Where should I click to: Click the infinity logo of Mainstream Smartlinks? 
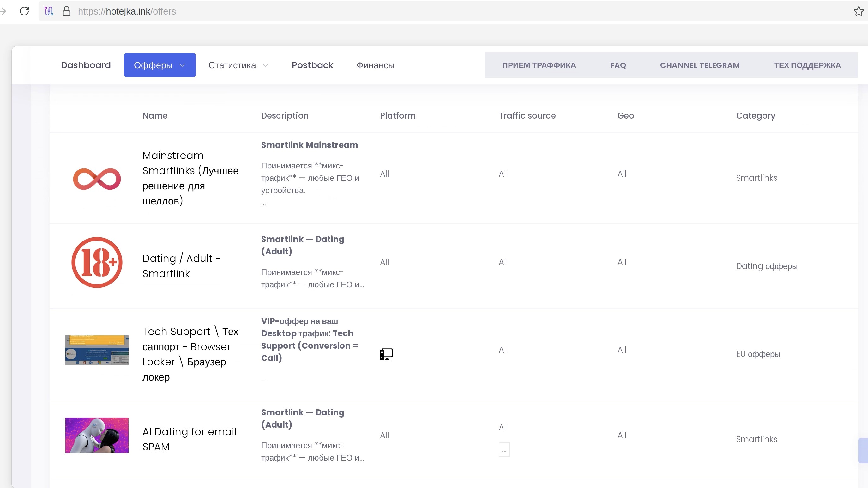(x=97, y=178)
